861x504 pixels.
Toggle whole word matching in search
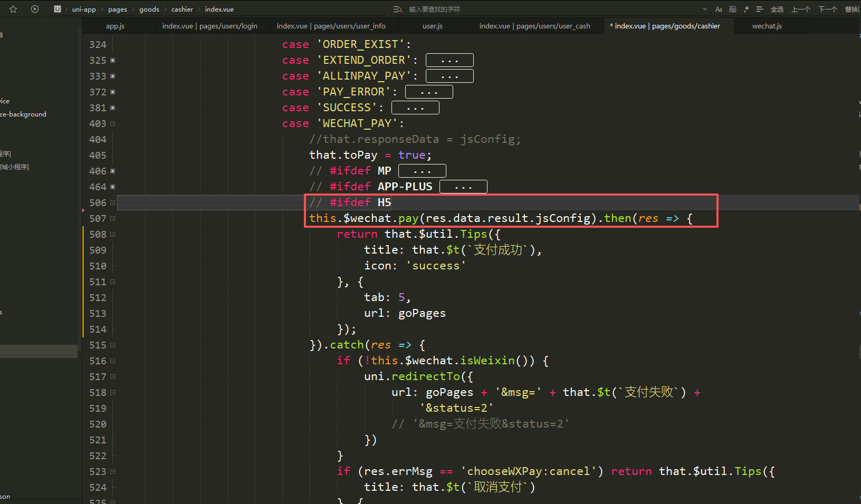pyautogui.click(x=732, y=9)
